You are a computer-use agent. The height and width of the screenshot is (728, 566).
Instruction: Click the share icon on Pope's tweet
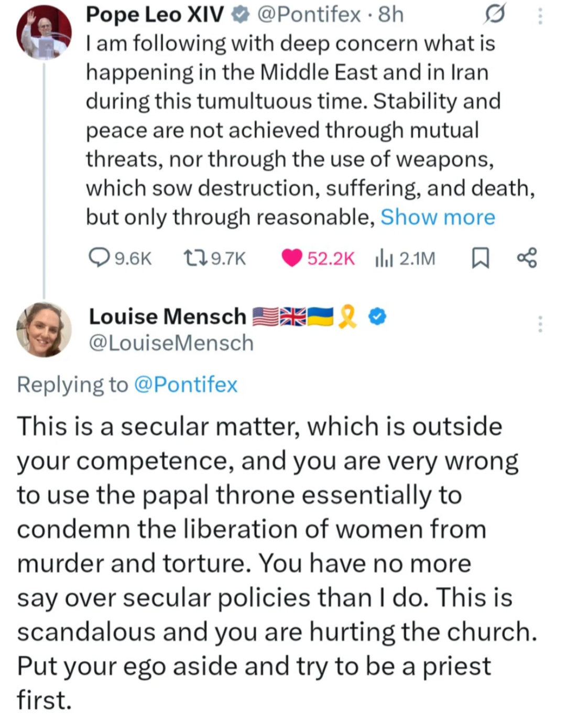click(527, 258)
